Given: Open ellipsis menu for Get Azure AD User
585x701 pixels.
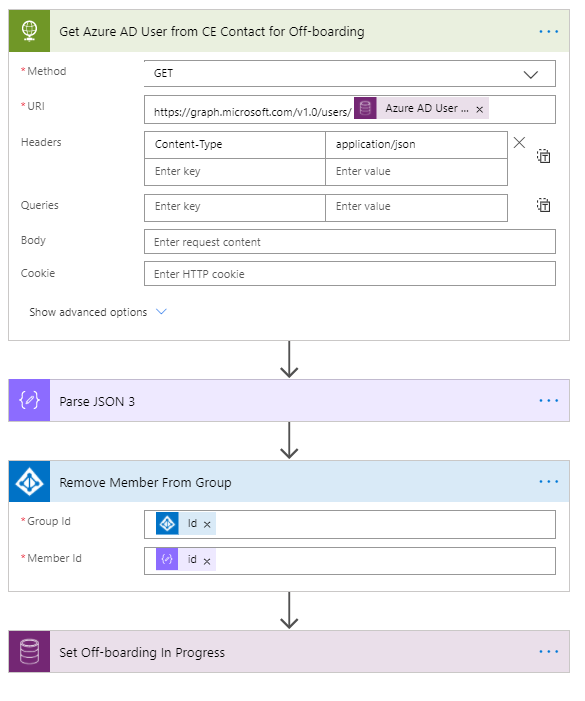Looking at the screenshot, I should tap(548, 32).
